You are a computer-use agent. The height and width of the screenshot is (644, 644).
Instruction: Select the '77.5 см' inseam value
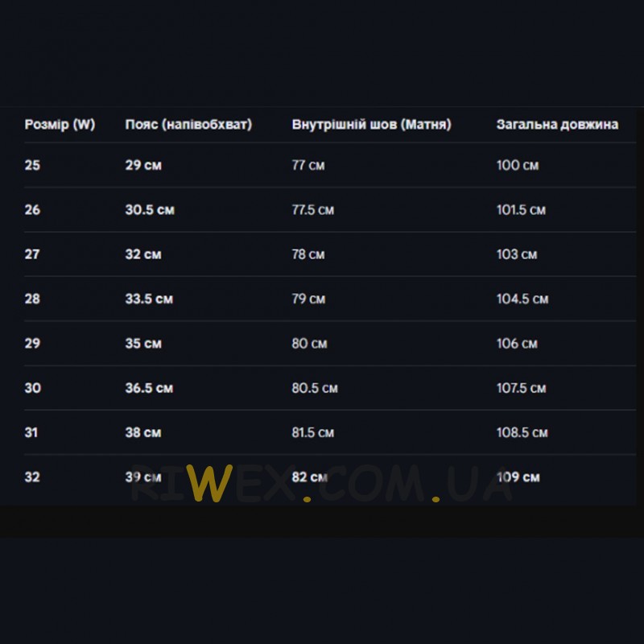point(312,210)
